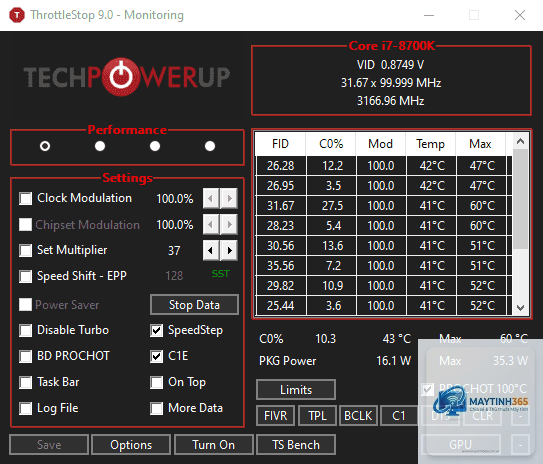Open the FIVR settings
This screenshot has height=464, width=543.
[x=275, y=416]
